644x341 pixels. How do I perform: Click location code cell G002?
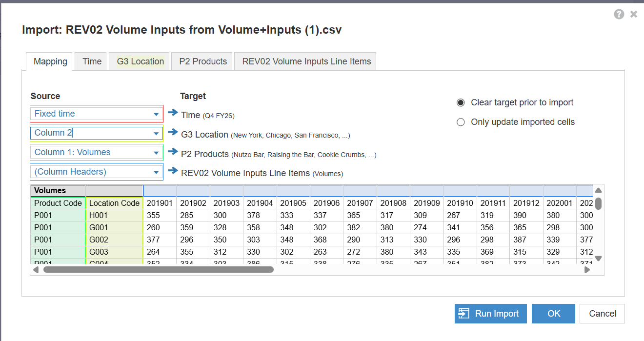(114, 240)
